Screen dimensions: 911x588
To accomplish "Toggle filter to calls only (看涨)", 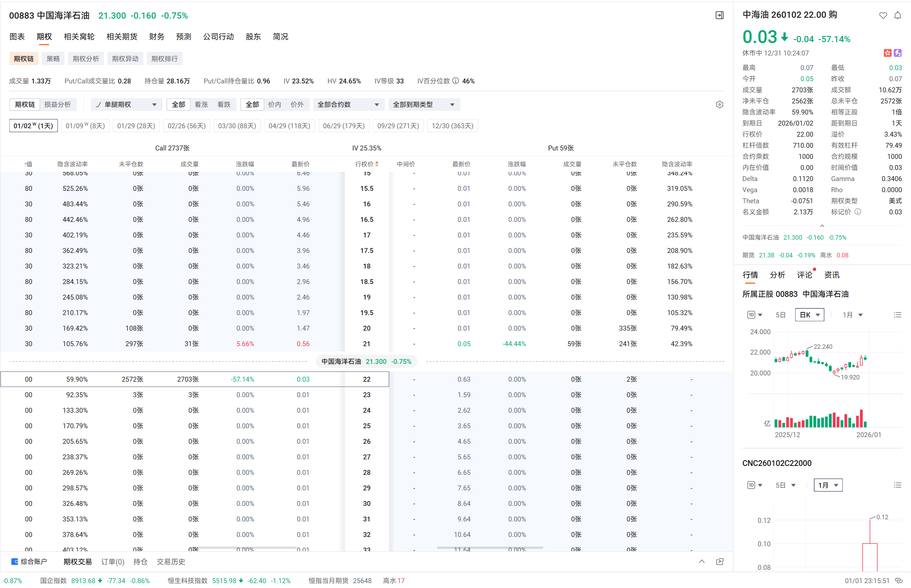I will click(201, 105).
